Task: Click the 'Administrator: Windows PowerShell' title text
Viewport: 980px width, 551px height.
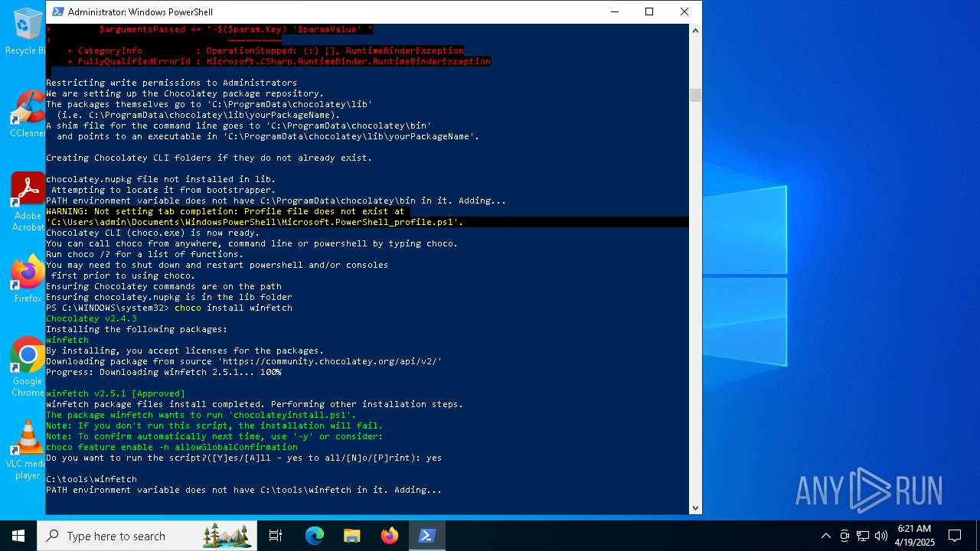Action: pos(140,11)
